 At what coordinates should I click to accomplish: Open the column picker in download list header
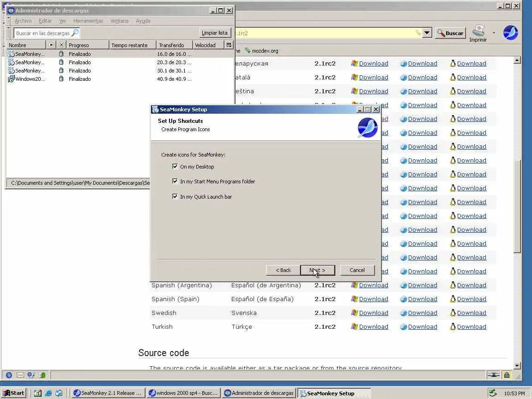click(229, 45)
